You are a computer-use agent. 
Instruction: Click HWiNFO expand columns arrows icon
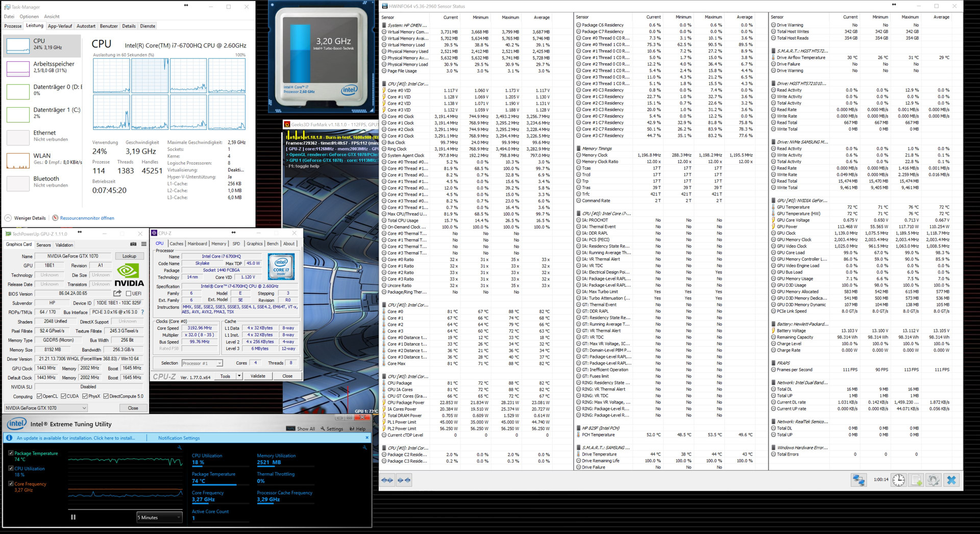coord(387,480)
